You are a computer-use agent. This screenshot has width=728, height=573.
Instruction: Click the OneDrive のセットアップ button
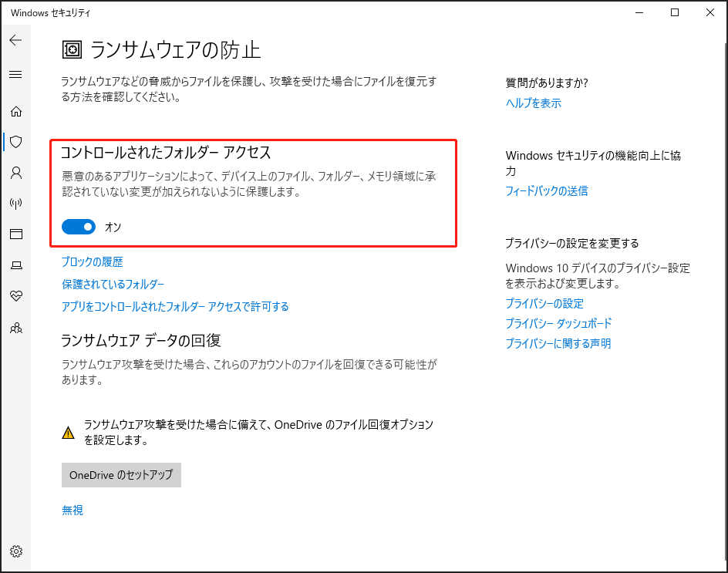coord(121,475)
